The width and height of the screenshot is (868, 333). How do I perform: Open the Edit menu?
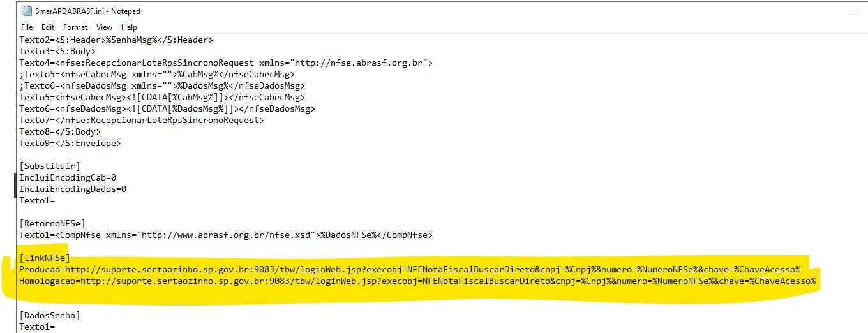click(48, 27)
